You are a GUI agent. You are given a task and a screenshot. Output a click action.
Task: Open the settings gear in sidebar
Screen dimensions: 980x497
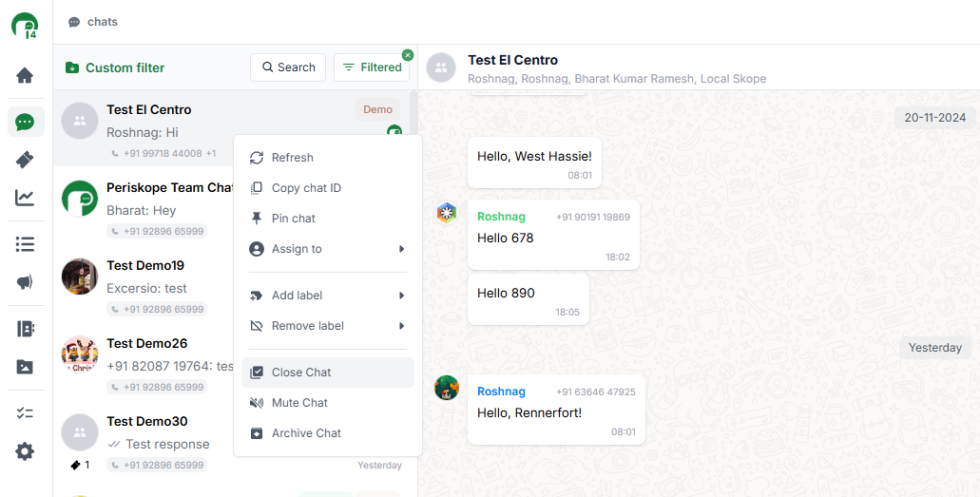pyautogui.click(x=25, y=451)
